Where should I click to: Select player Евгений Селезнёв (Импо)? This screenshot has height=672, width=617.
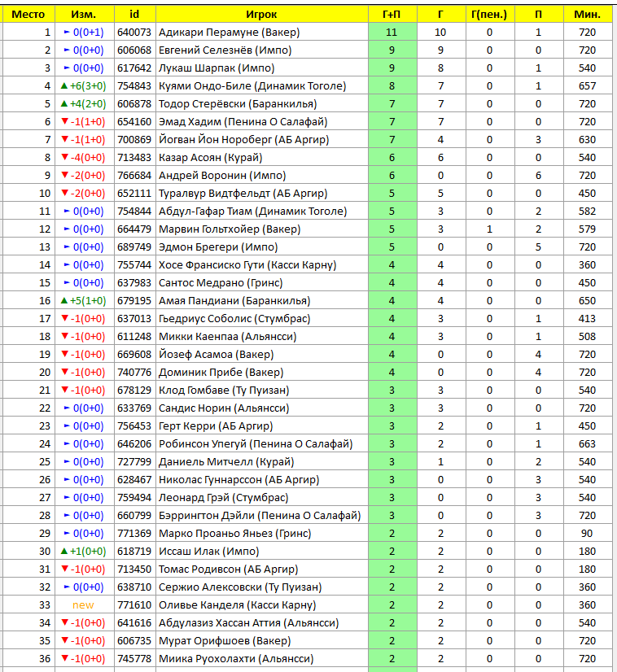pyautogui.click(x=225, y=50)
